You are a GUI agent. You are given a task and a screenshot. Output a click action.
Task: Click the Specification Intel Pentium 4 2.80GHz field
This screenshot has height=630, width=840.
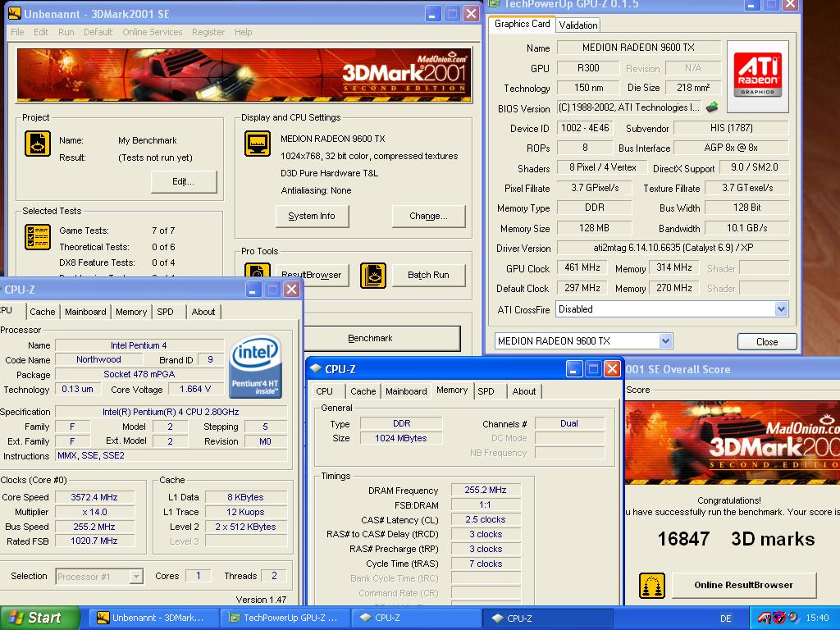click(x=171, y=412)
